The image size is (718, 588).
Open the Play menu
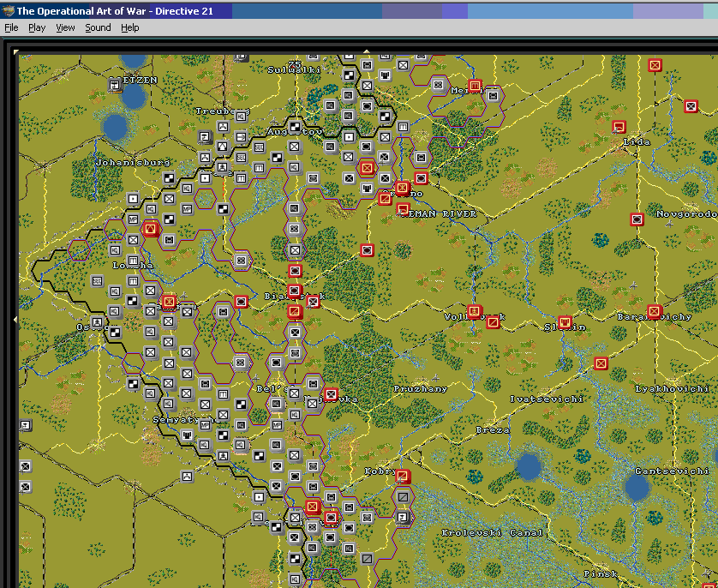coord(37,27)
